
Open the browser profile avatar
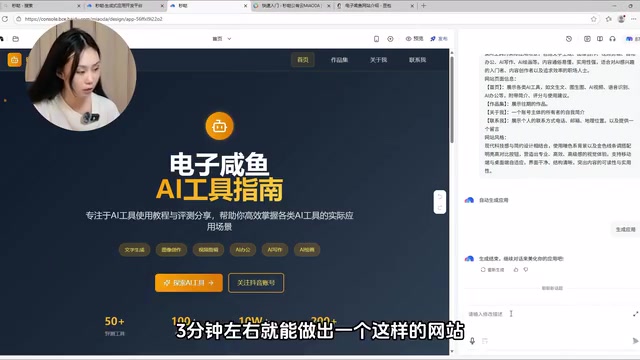tap(621, 19)
